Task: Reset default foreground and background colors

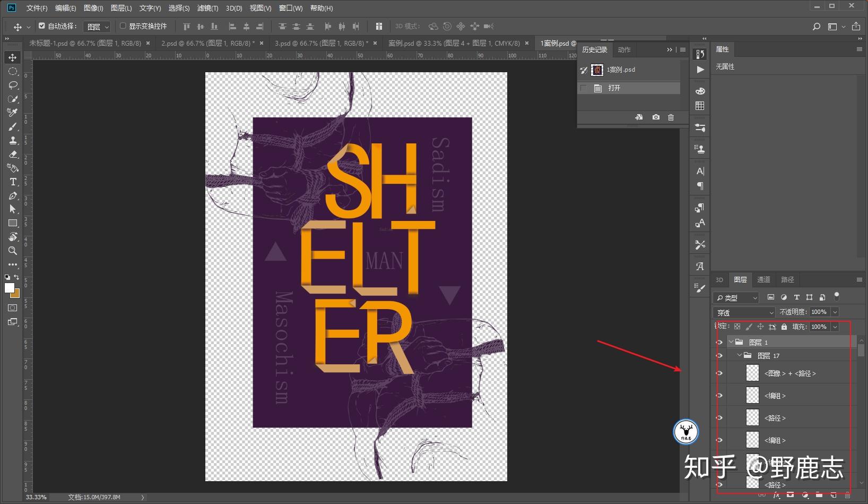Action: click(x=7, y=277)
